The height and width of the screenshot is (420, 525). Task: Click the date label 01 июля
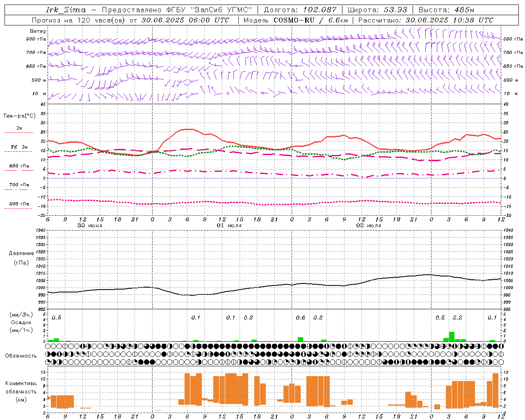coord(229,226)
